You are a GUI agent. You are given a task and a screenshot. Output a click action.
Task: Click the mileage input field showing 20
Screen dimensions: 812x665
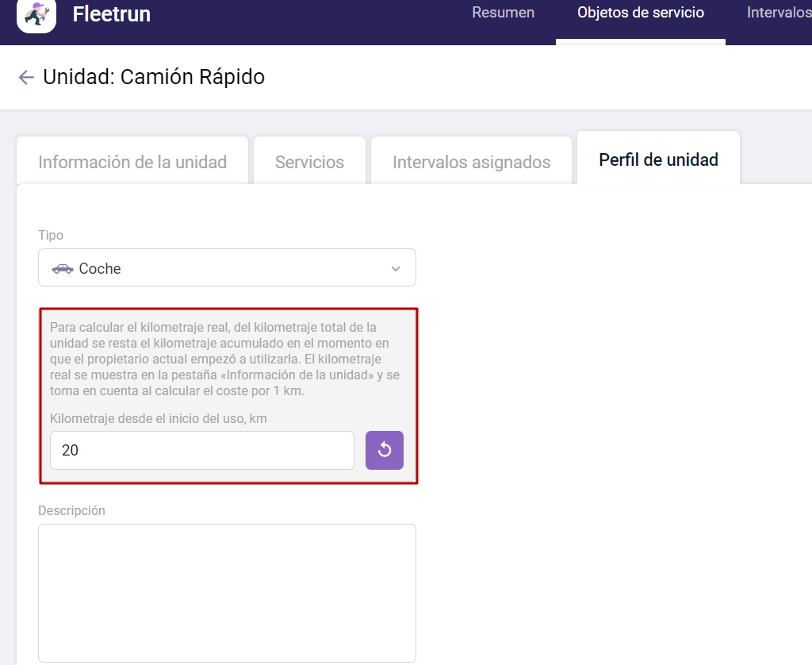pyautogui.click(x=202, y=450)
